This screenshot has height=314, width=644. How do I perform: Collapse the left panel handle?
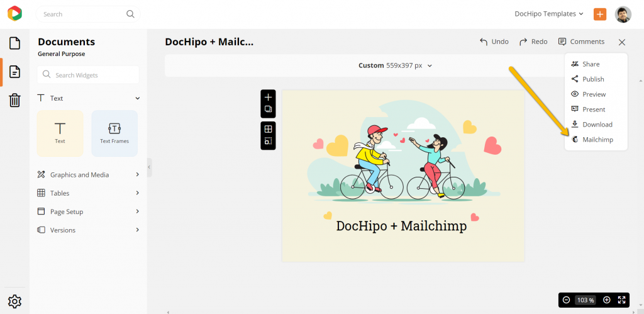150,167
